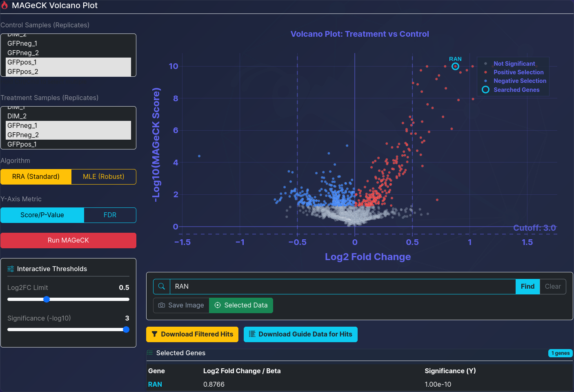
Task: Clear the gene search
Action: [x=553, y=287]
